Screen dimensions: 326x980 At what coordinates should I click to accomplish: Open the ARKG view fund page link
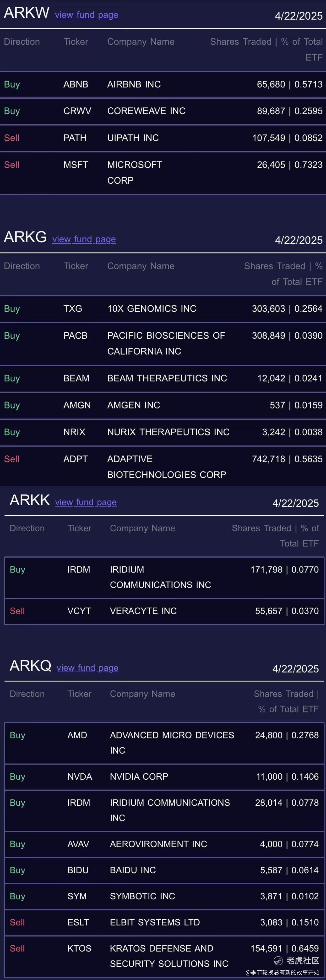click(x=84, y=239)
